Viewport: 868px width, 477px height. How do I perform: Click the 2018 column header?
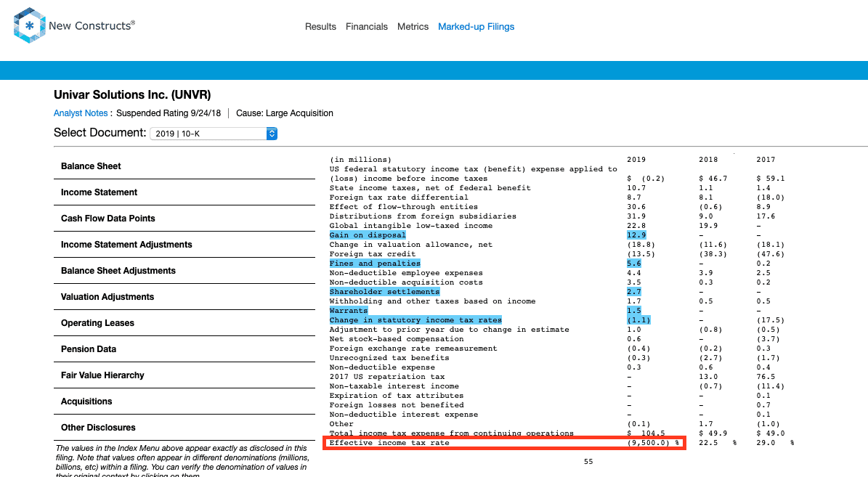pos(708,160)
